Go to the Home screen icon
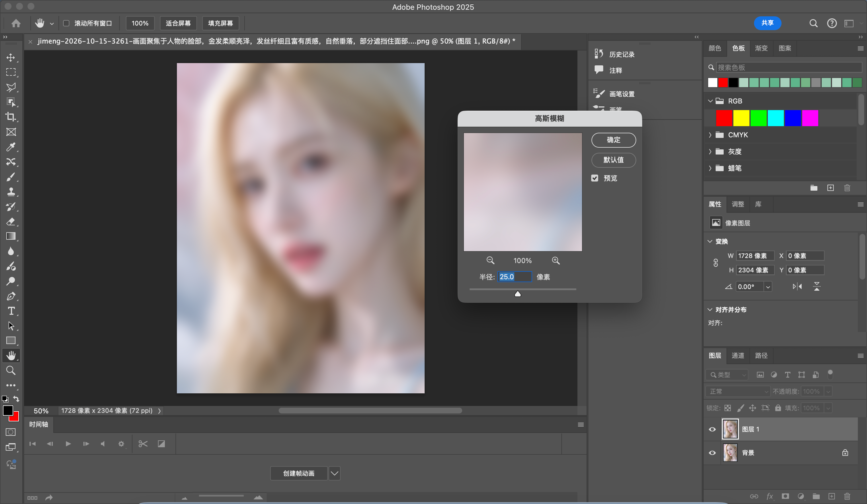Viewport: 867px width, 504px height. [16, 24]
